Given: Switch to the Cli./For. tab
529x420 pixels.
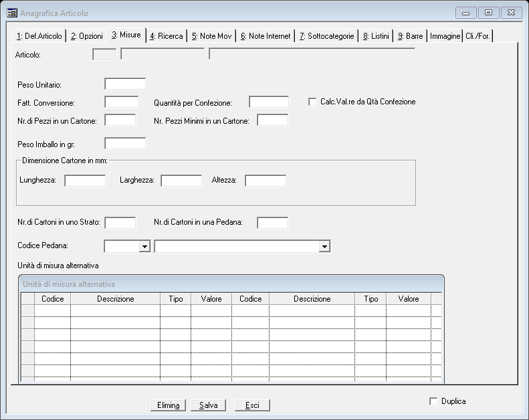Looking at the screenshot, I should tap(478, 36).
